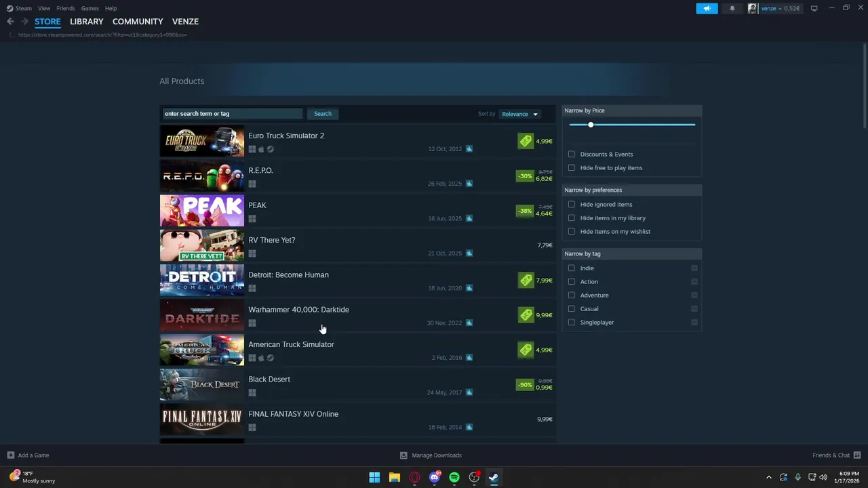Tick the Adventure tag checkbox
This screenshot has width=868, height=488.
click(x=572, y=296)
